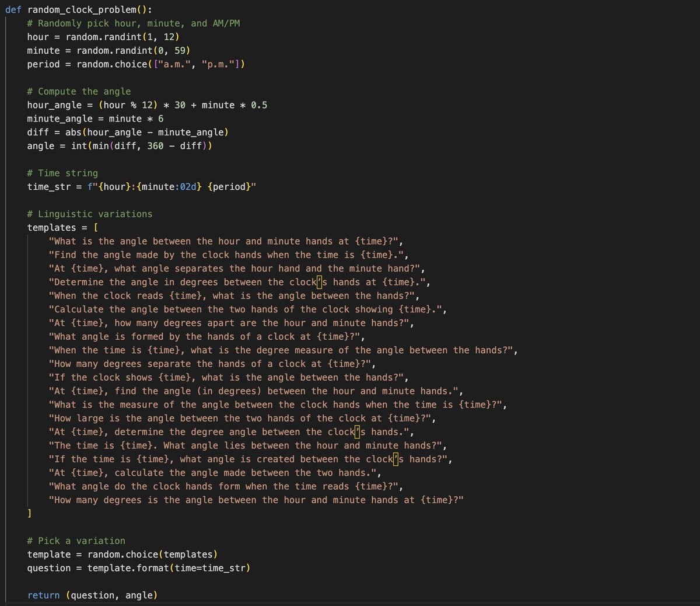Image resolution: width=700 pixels, height=606 pixels.
Task: Click the abs function in diff line
Action: click(x=73, y=133)
